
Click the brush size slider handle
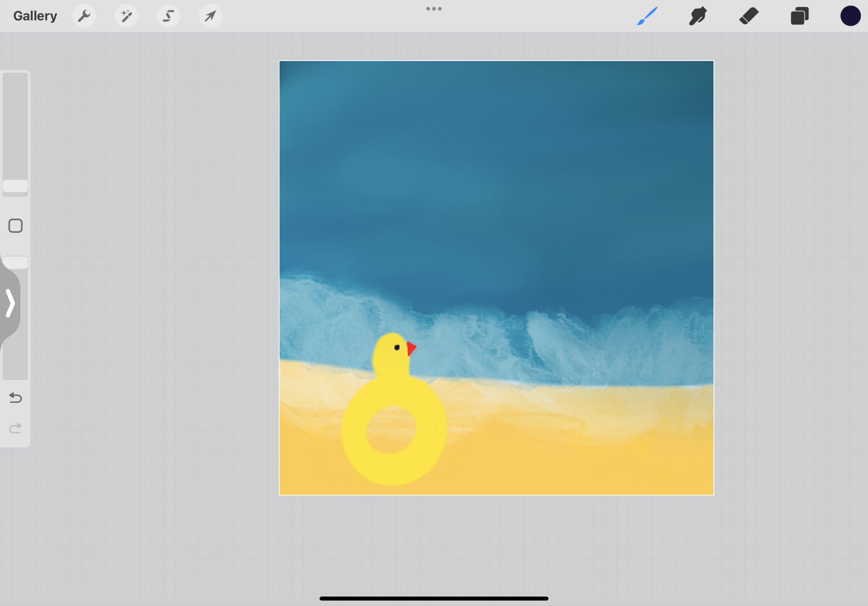pyautogui.click(x=15, y=186)
